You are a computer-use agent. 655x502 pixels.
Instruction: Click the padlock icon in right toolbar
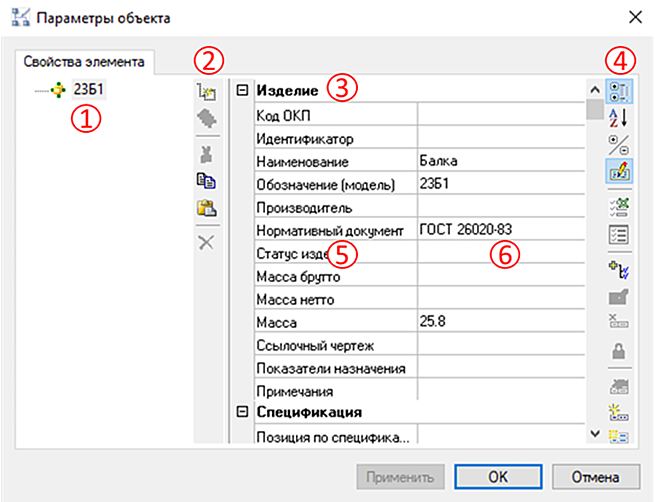pyautogui.click(x=619, y=351)
